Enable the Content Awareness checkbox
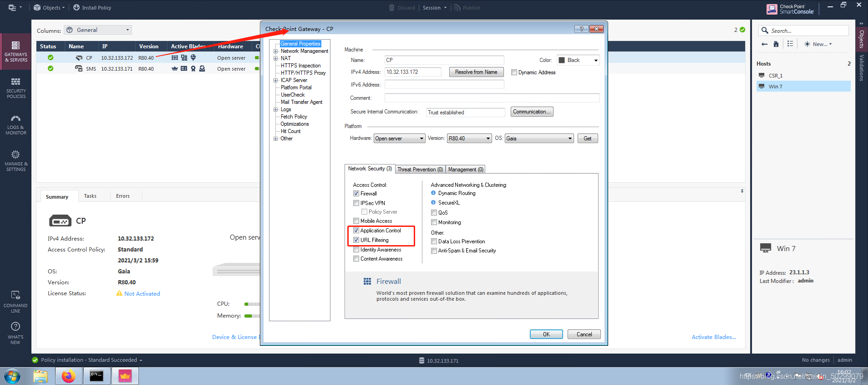Viewport: 868px width, 385px height. click(356, 259)
